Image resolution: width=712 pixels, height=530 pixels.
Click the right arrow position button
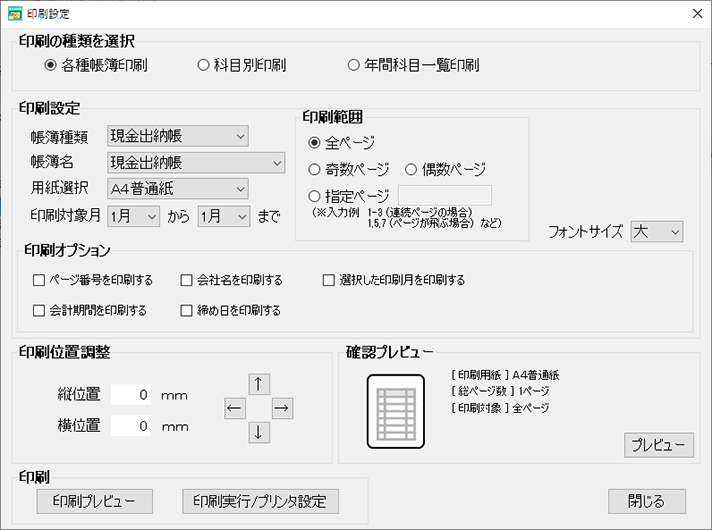(x=282, y=408)
